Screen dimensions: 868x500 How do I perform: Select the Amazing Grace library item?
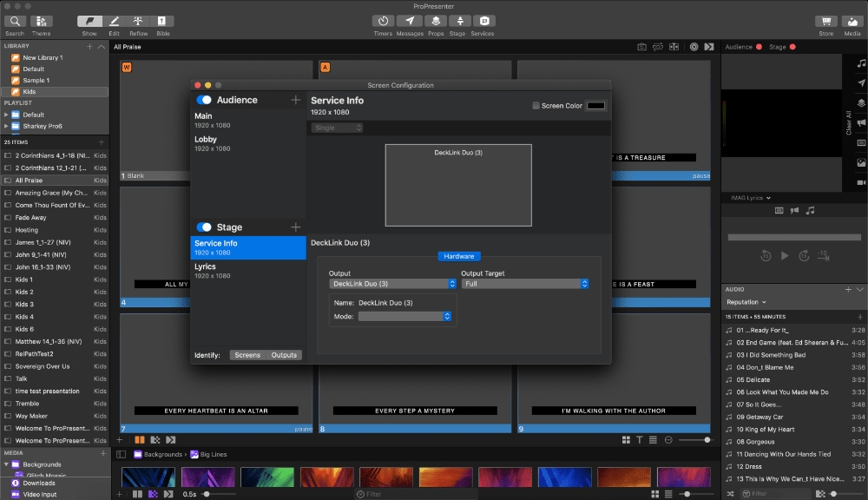click(51, 193)
